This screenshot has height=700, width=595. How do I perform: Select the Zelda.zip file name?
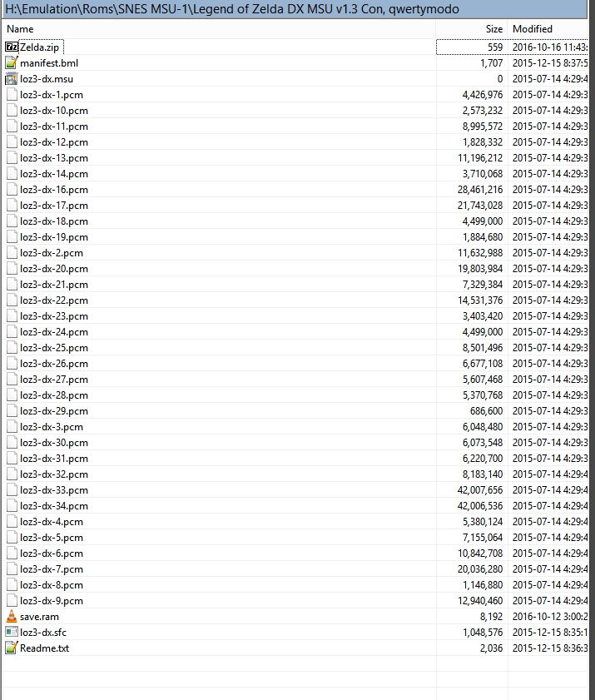39,47
